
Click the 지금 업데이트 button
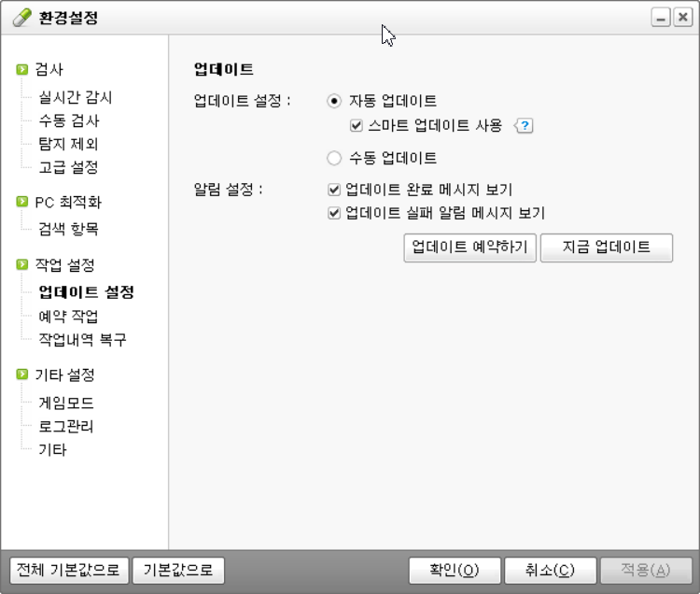click(x=607, y=247)
